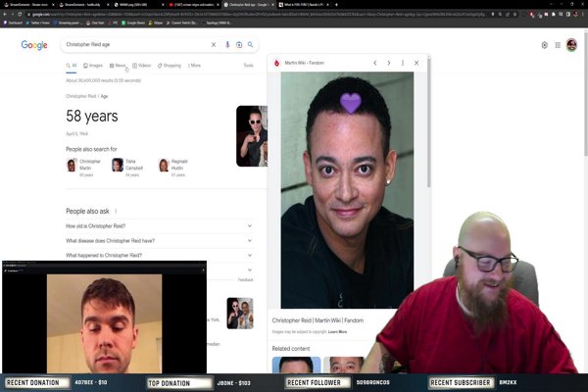Click the image panel vertical scrollbar
This screenshot has height=392, width=588.
click(428, 123)
